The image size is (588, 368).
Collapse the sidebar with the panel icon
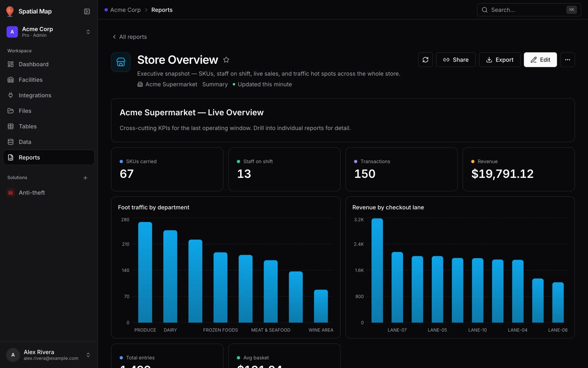(87, 11)
